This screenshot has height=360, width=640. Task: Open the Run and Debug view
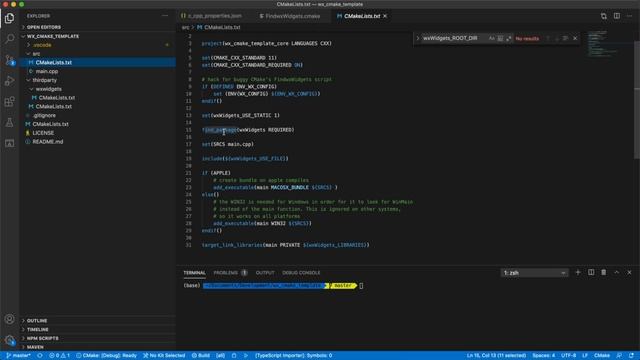click(9, 81)
